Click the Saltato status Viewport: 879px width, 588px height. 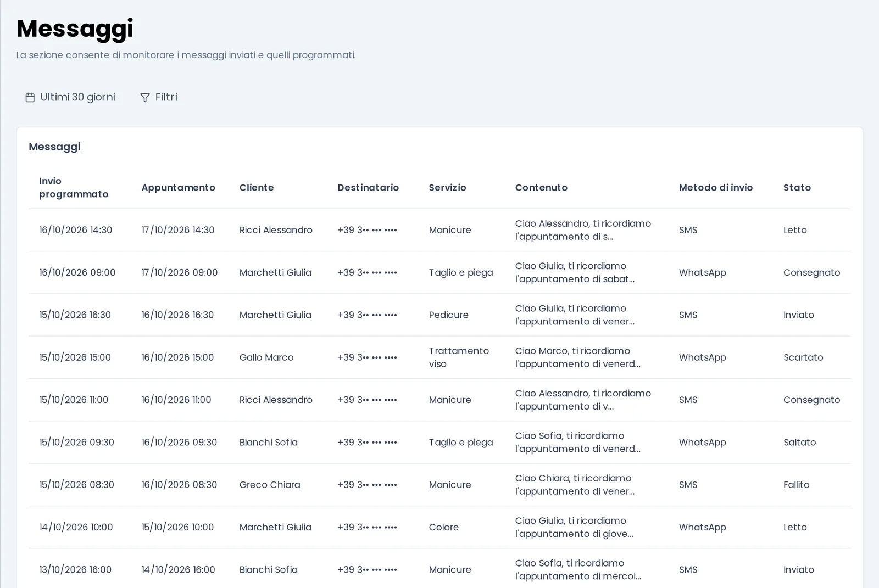point(799,443)
